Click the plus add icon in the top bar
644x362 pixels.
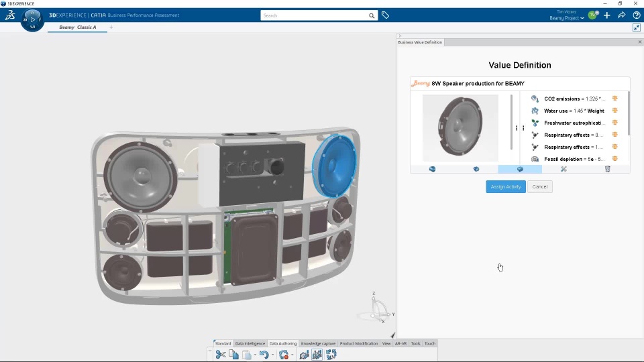607,15
